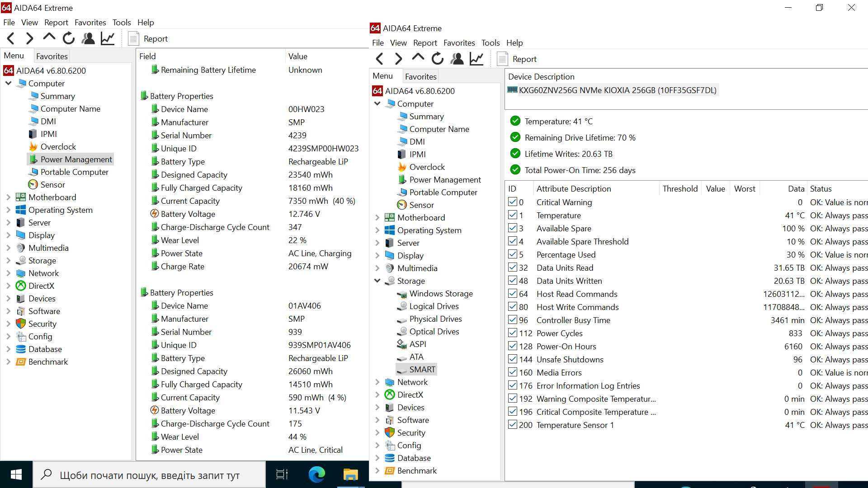Viewport: 868px width, 488px height.
Task: Open File Explorer from the taskbar
Action: (350, 474)
